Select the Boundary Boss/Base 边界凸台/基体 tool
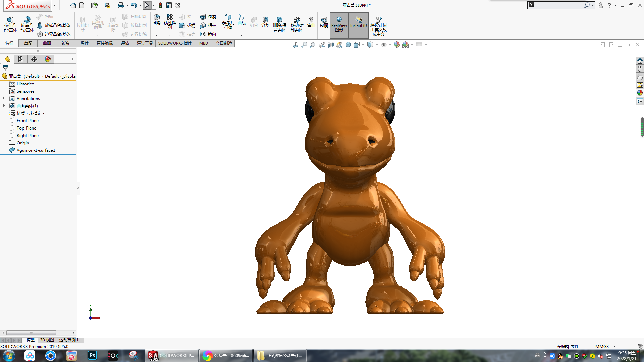This screenshot has width=644, height=362. click(x=54, y=34)
